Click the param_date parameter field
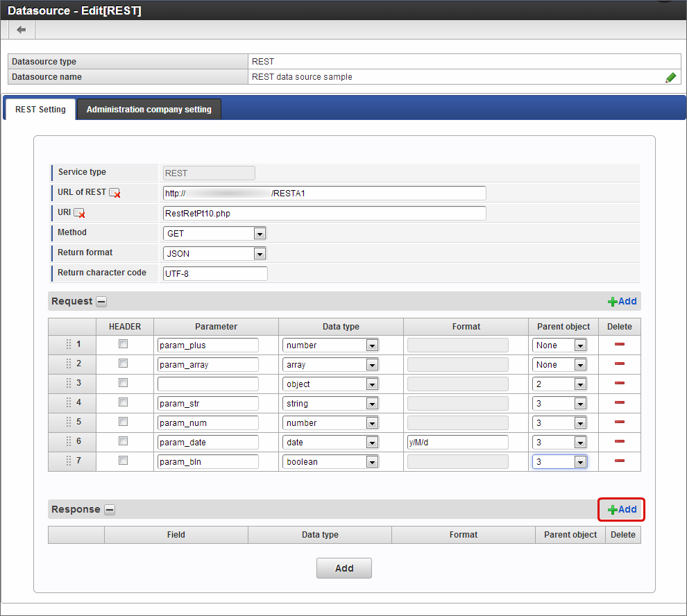 click(x=208, y=443)
